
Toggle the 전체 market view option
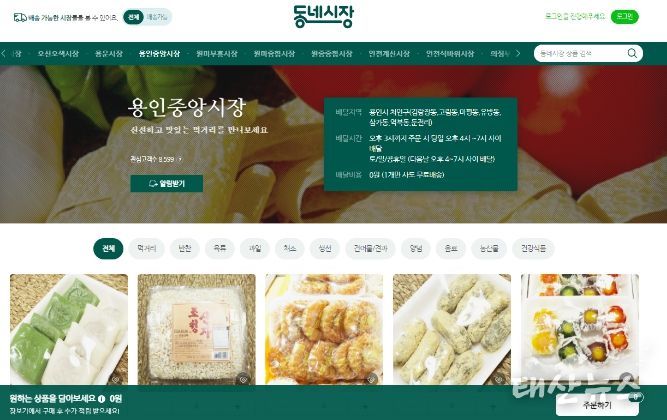click(x=134, y=17)
